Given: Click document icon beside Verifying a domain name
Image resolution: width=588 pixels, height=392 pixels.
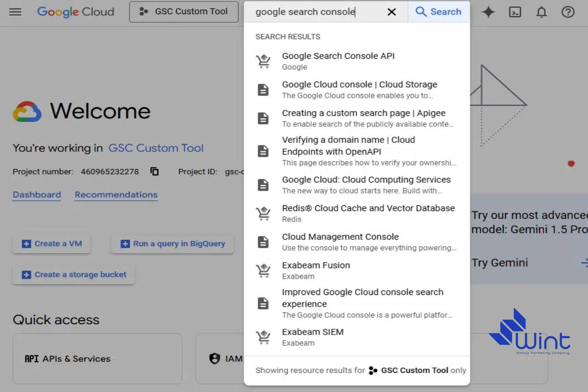Looking at the screenshot, I should pyautogui.click(x=263, y=151).
